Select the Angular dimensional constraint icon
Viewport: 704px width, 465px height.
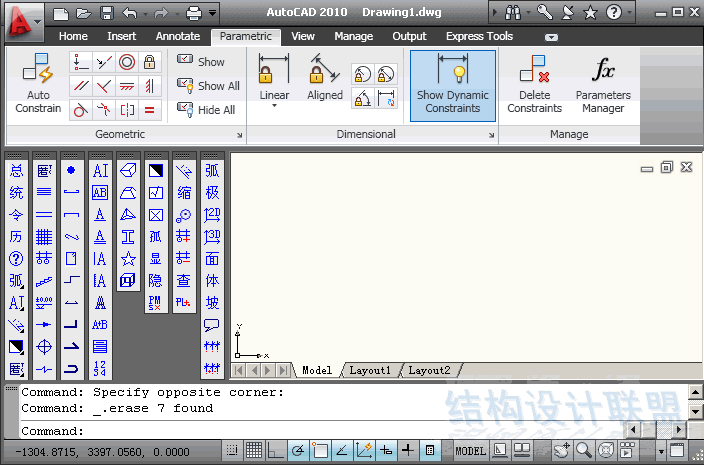tap(362, 98)
